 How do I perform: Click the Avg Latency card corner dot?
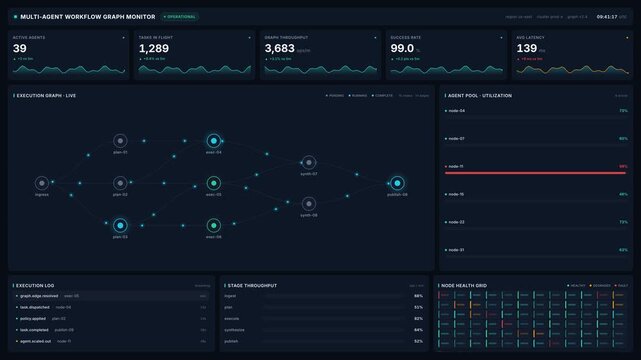pos(627,38)
